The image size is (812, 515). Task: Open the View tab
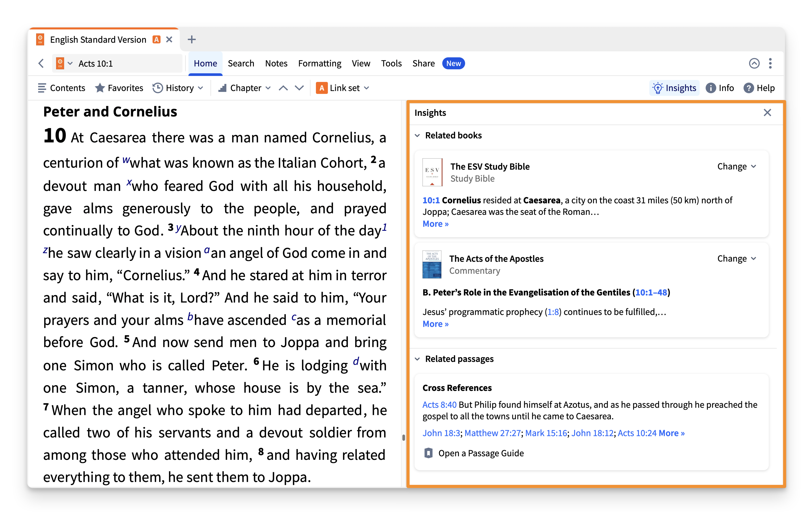[x=361, y=63]
